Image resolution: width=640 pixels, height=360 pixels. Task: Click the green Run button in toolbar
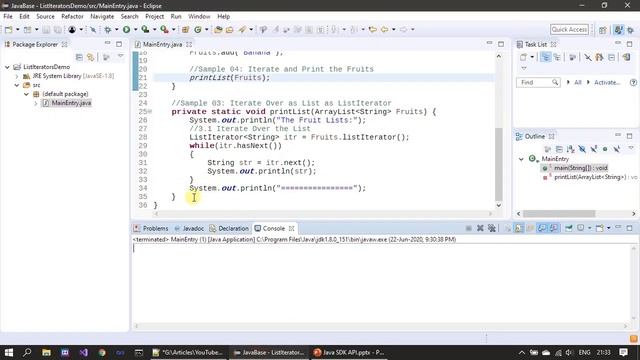pos(127,29)
